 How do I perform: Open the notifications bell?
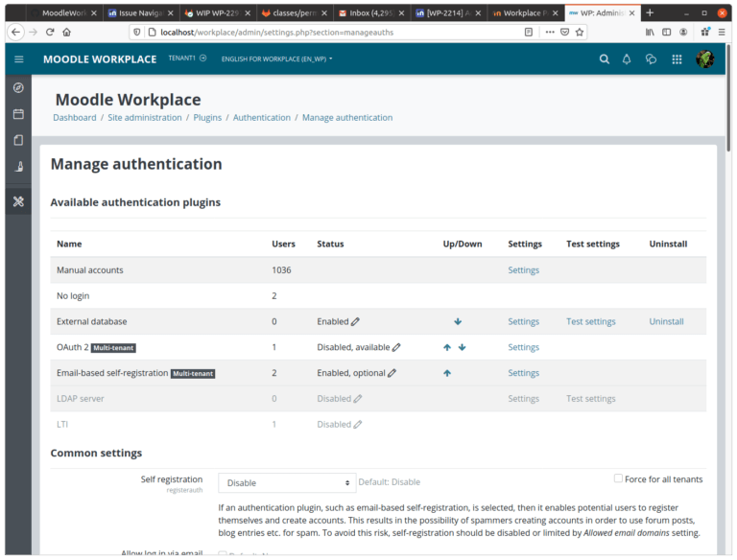pos(627,59)
